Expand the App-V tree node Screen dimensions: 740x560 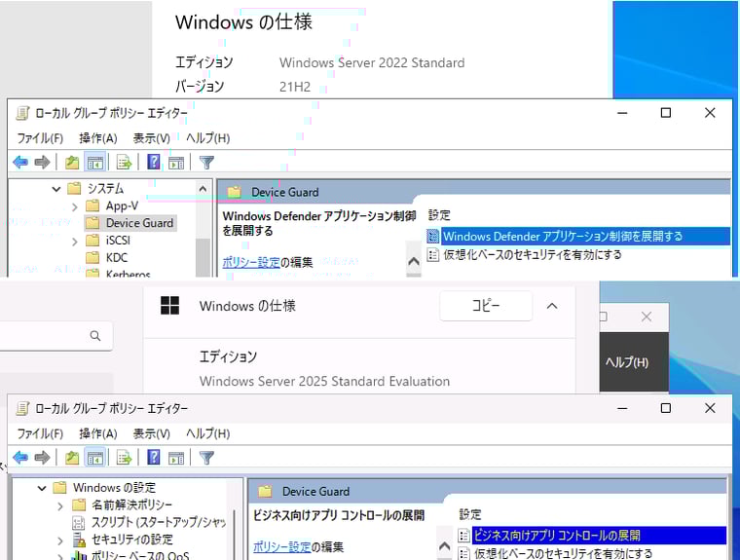point(75,206)
